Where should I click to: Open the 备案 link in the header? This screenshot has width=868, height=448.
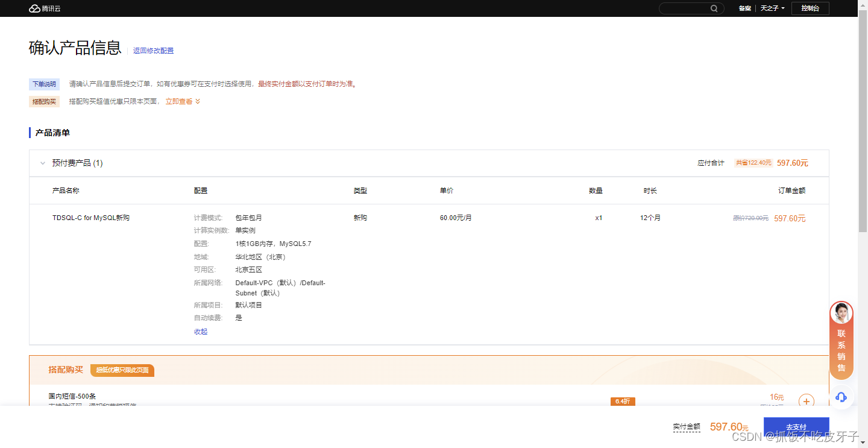[x=745, y=8]
